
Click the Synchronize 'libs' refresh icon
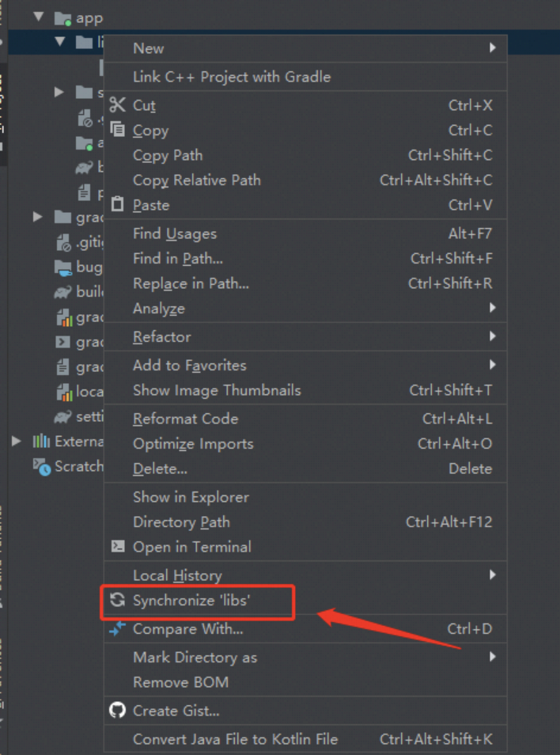click(x=117, y=600)
